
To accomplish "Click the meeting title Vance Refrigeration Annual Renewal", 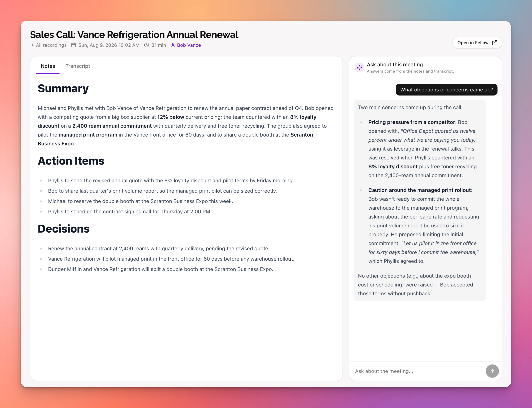I will point(134,35).
